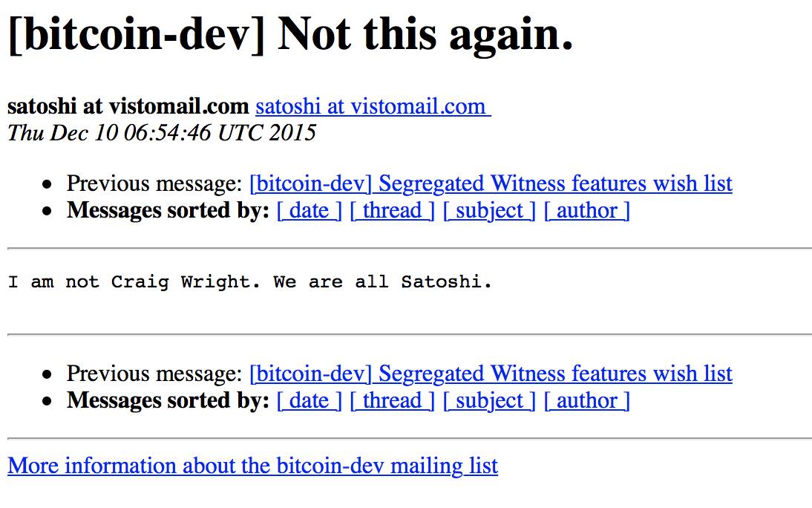The image size is (812, 508).
Task: Click the "Previous message:" label above the message
Action: 154,183
